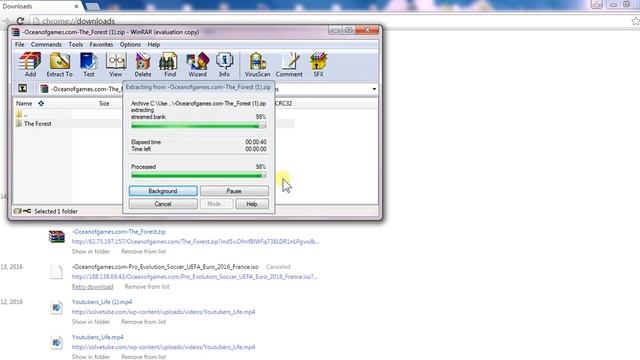
Task: Send extraction to Background
Action: tap(163, 191)
